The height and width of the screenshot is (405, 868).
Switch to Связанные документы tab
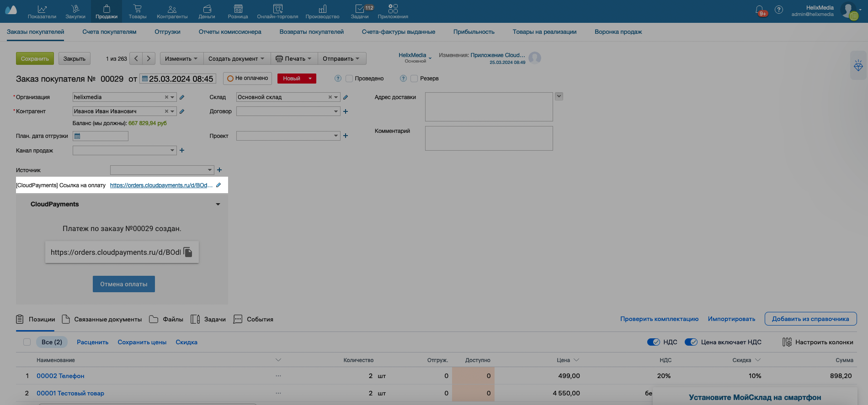coord(101,319)
